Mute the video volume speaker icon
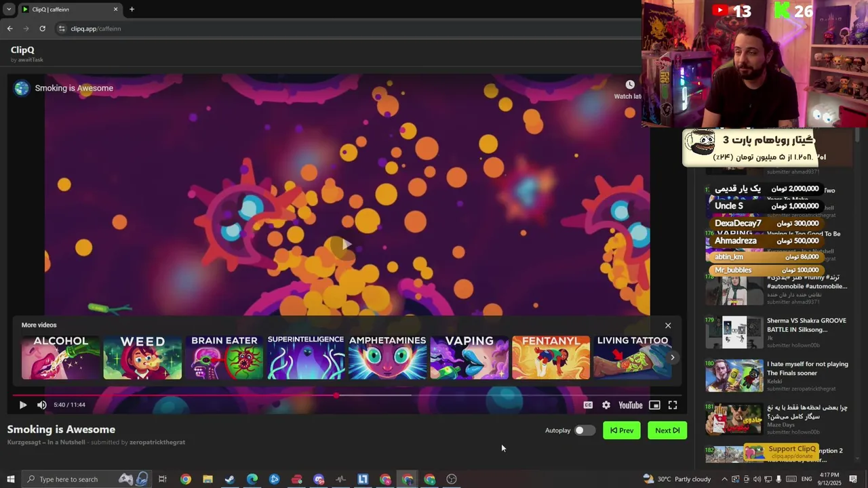Image resolution: width=868 pixels, height=488 pixels. pyautogui.click(x=41, y=405)
